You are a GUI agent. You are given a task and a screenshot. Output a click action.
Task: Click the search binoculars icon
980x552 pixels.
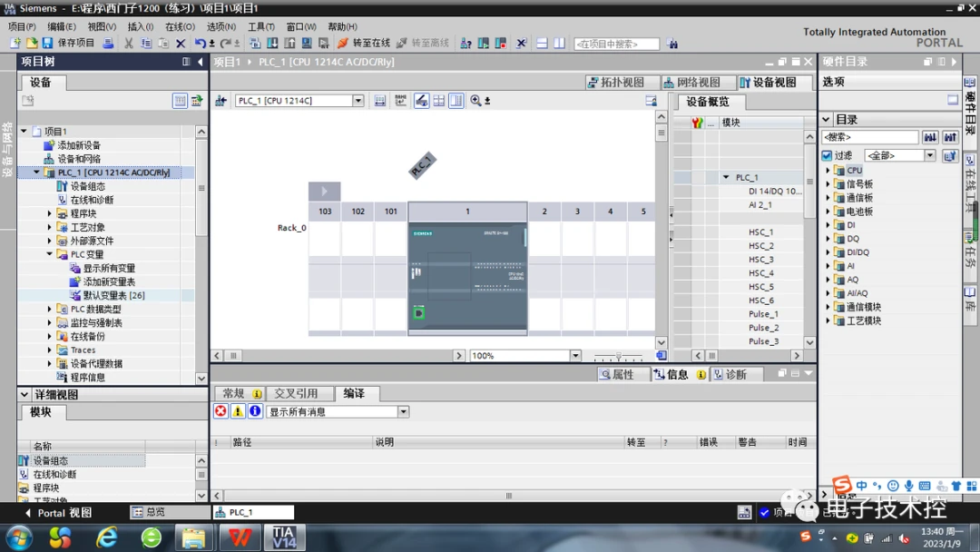coord(671,44)
